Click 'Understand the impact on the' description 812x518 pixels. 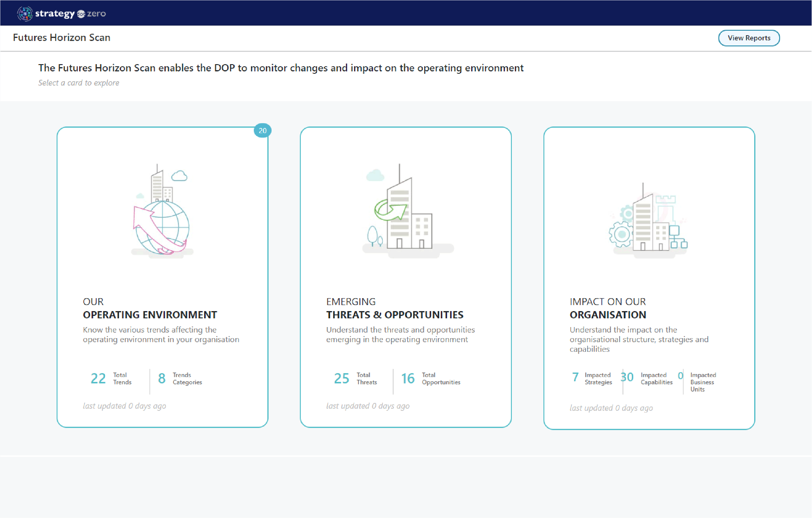pos(639,339)
